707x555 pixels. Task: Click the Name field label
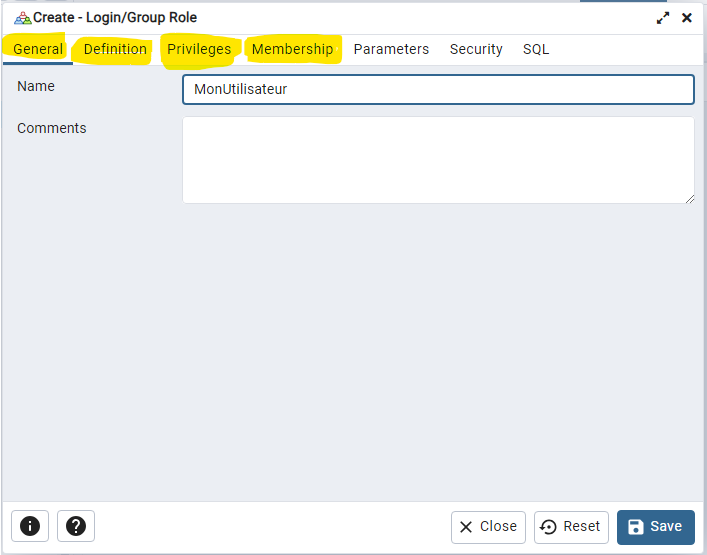(36, 86)
